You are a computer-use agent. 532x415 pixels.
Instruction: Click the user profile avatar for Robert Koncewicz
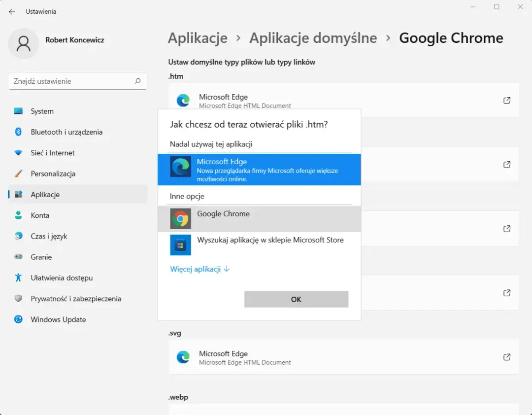23,43
